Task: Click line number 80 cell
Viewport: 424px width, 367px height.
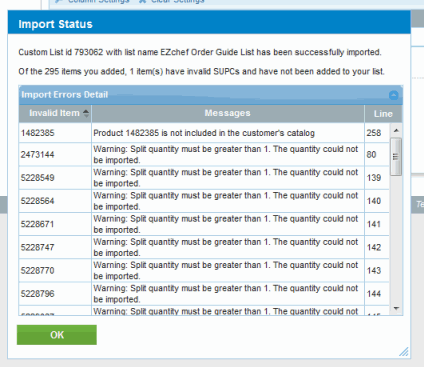Action: [377, 154]
